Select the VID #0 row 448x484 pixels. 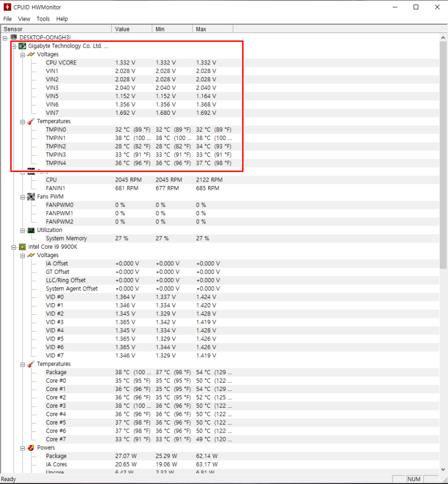pos(241,297)
